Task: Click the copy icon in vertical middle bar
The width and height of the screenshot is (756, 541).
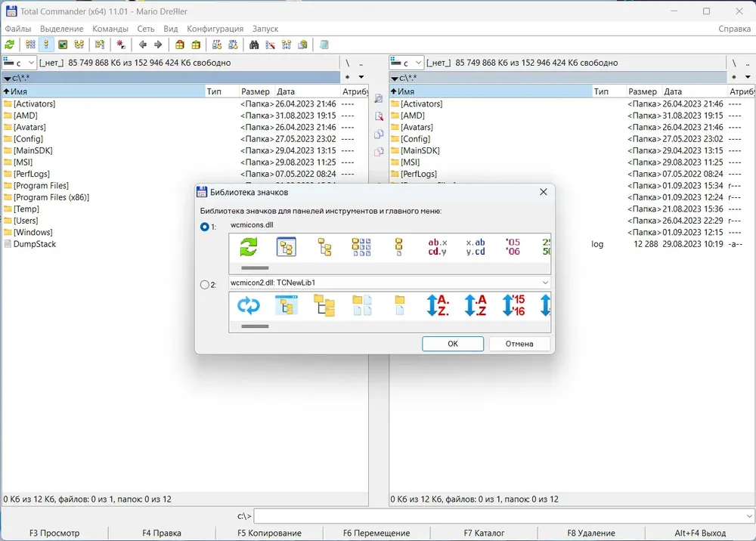Action: [x=379, y=134]
